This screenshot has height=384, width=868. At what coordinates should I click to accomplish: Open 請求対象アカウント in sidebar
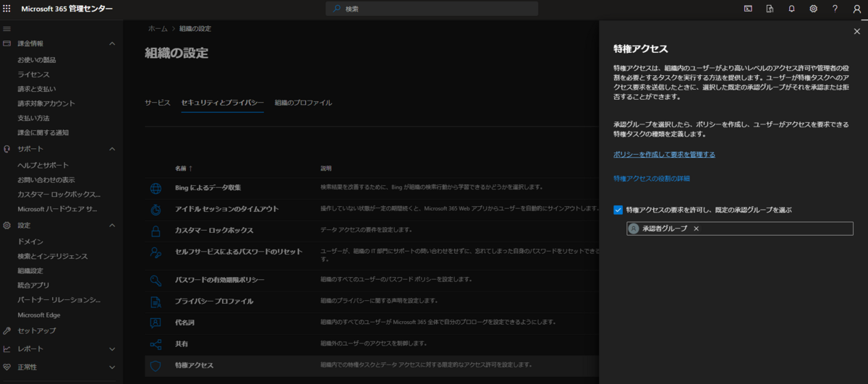tap(46, 103)
